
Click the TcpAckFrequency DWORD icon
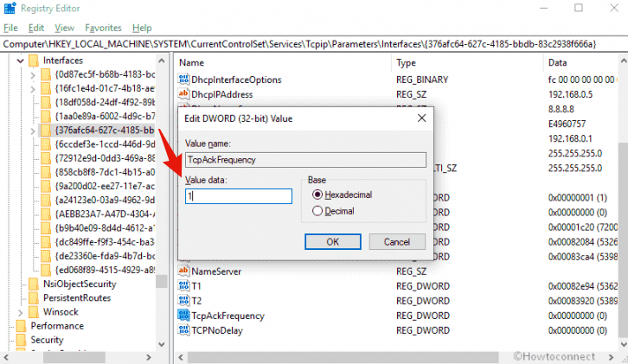183,316
